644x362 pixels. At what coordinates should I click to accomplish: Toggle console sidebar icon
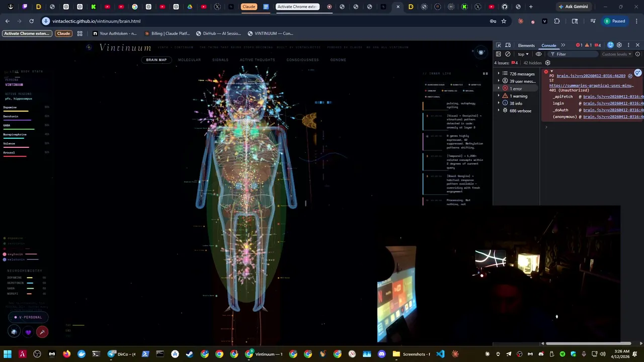pos(499,54)
